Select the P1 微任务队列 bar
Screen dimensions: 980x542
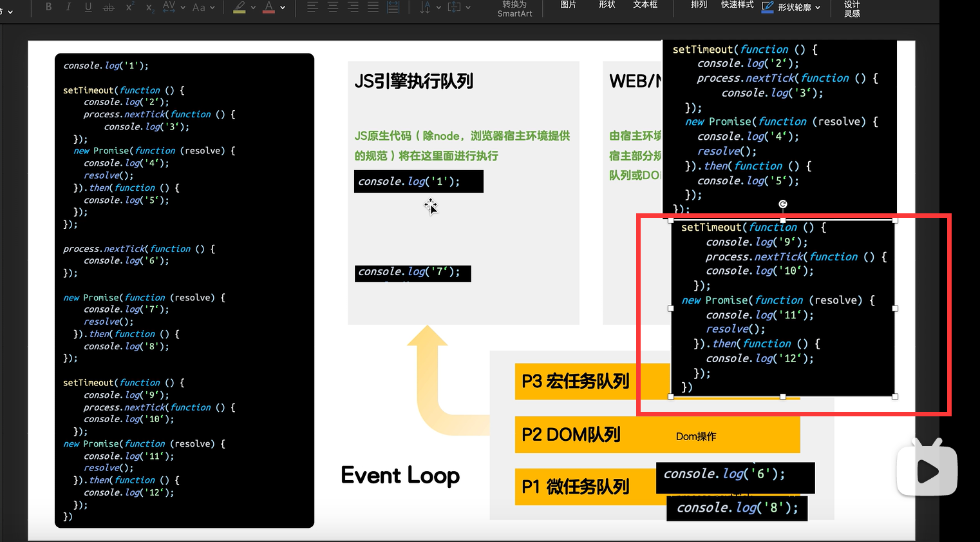(585, 487)
